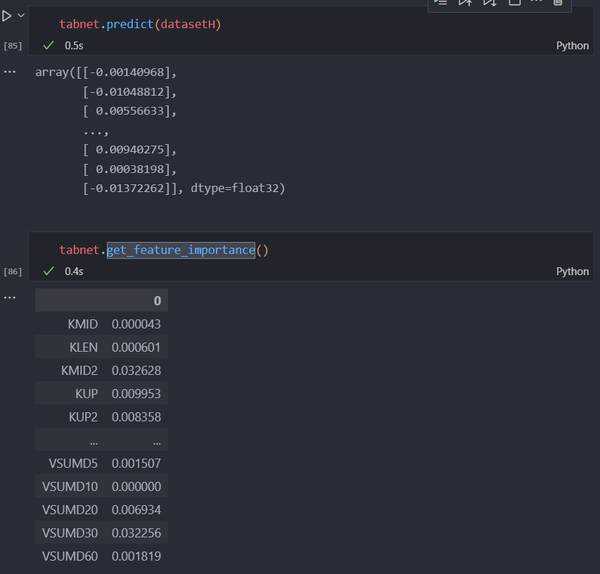Image resolution: width=600 pixels, height=574 pixels.
Task: Run the tabnet.predict cell
Action: point(8,16)
